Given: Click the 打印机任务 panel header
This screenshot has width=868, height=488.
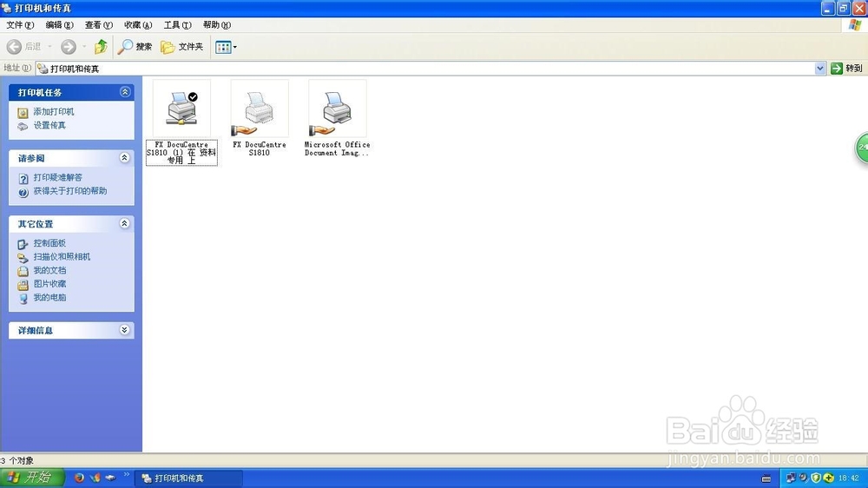Looking at the screenshot, I should [x=71, y=93].
